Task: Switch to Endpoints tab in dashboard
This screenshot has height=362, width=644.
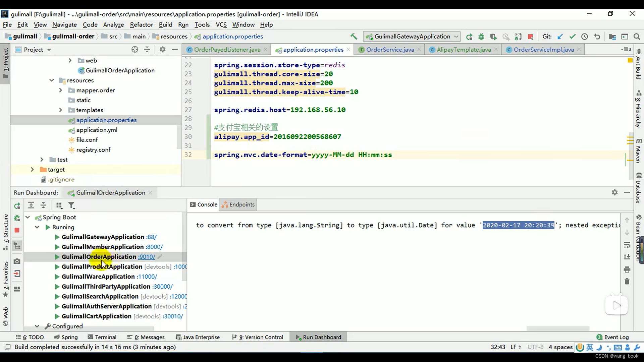Action: point(238,204)
